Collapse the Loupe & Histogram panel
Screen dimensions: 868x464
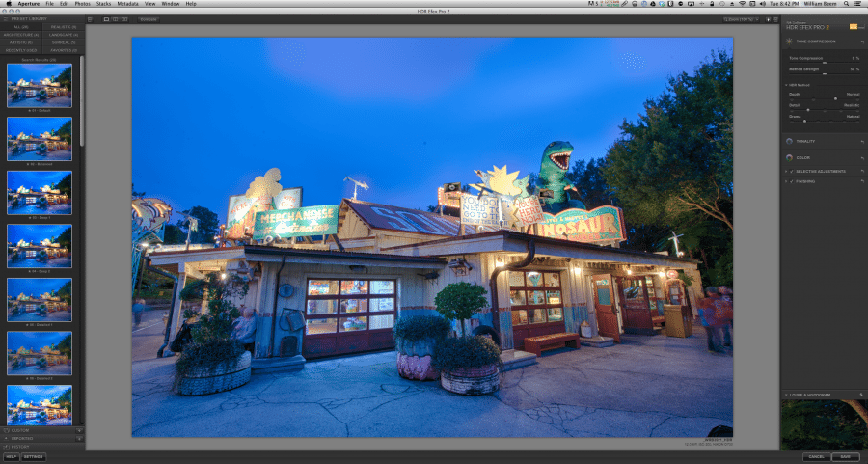pos(785,395)
